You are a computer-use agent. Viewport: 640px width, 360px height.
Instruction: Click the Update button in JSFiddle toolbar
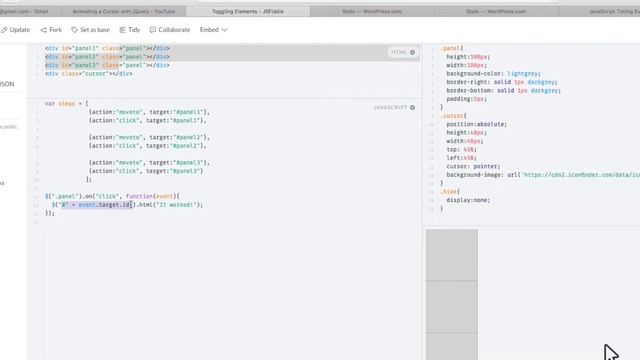(16, 30)
